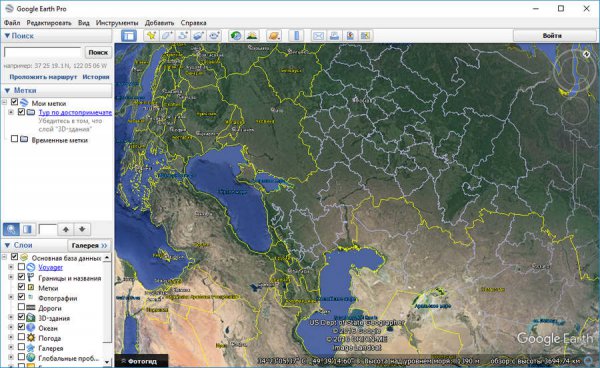Click the layers panel scroll down arrow
This screenshot has height=368, width=600.
[x=107, y=361]
